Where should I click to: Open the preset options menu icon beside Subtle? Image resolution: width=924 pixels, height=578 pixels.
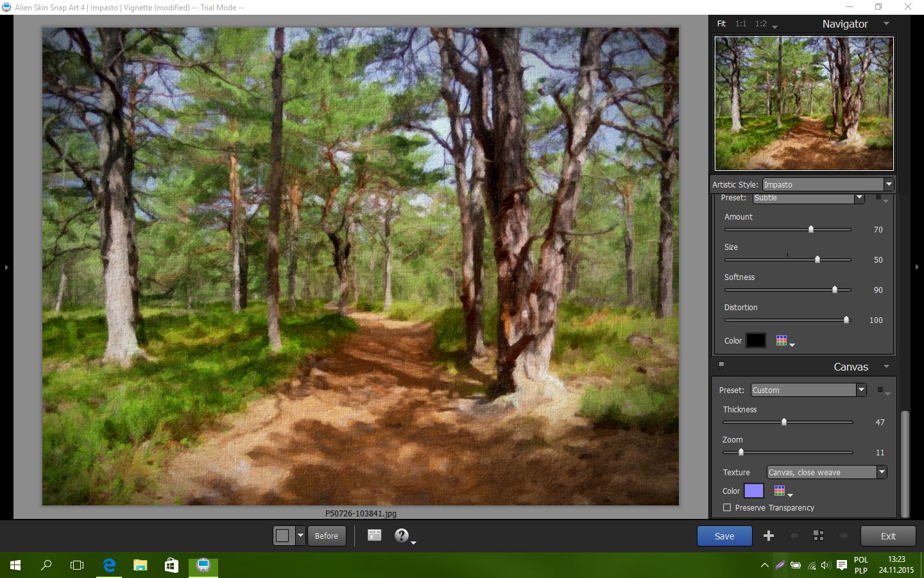click(x=880, y=198)
